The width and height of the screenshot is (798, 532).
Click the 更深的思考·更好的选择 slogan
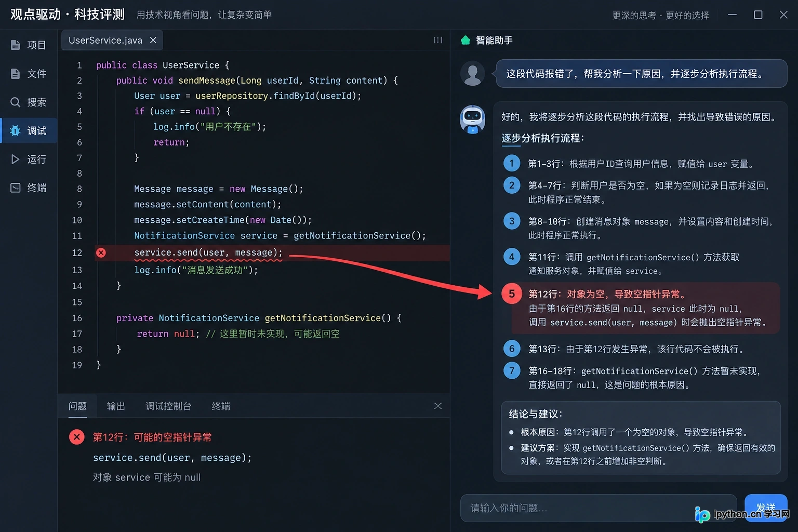tap(660, 15)
